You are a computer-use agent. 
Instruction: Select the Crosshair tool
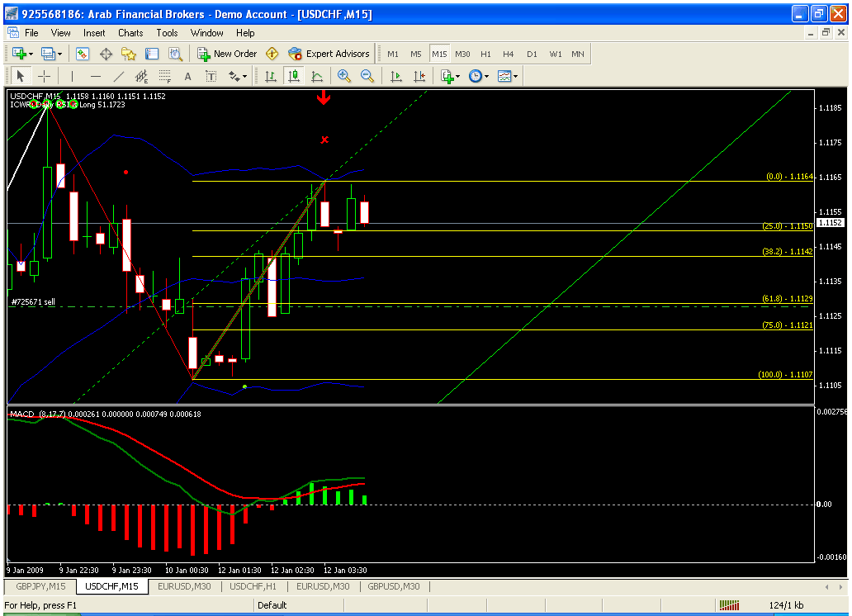click(45, 77)
